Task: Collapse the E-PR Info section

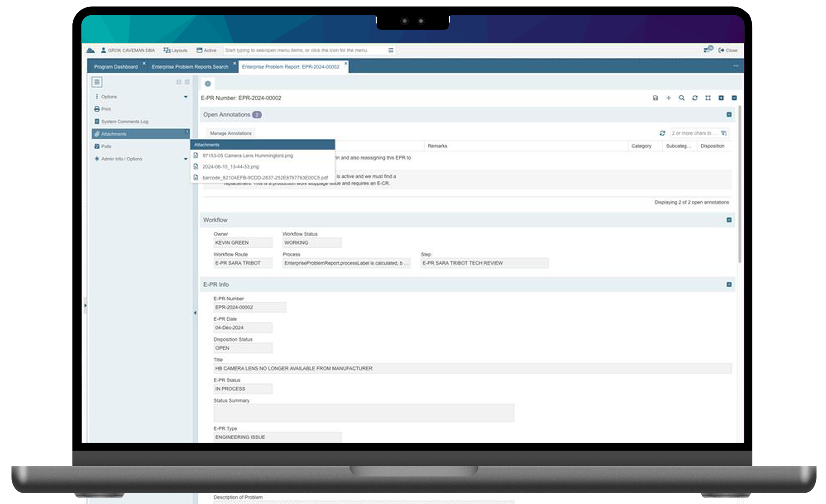Action: (729, 284)
